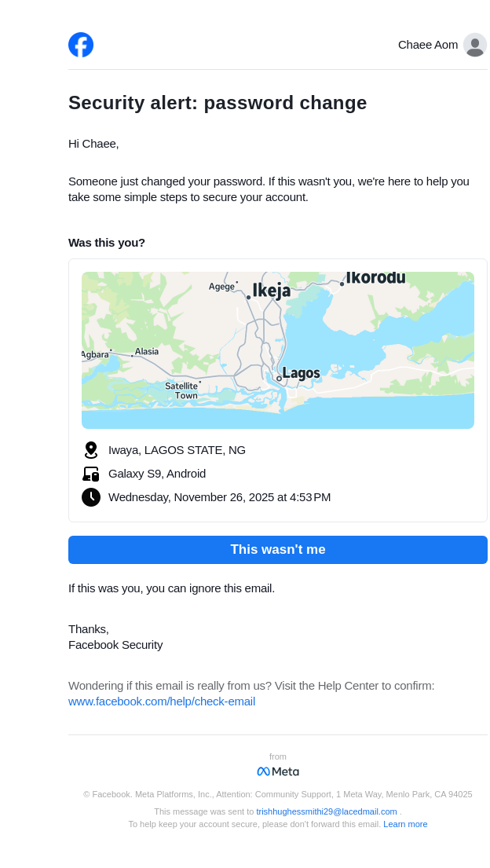Click the Chaee Aom account name

point(427,45)
